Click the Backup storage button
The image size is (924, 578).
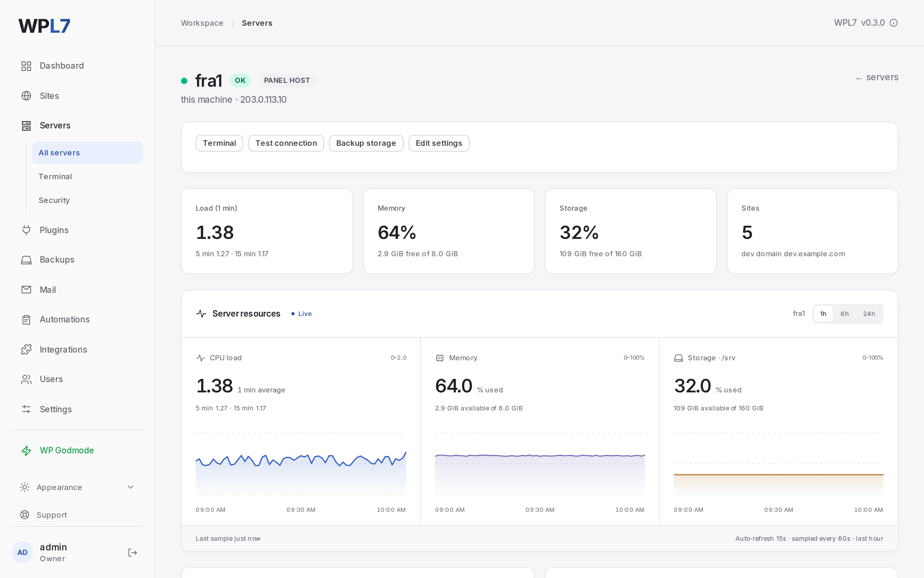coord(366,143)
